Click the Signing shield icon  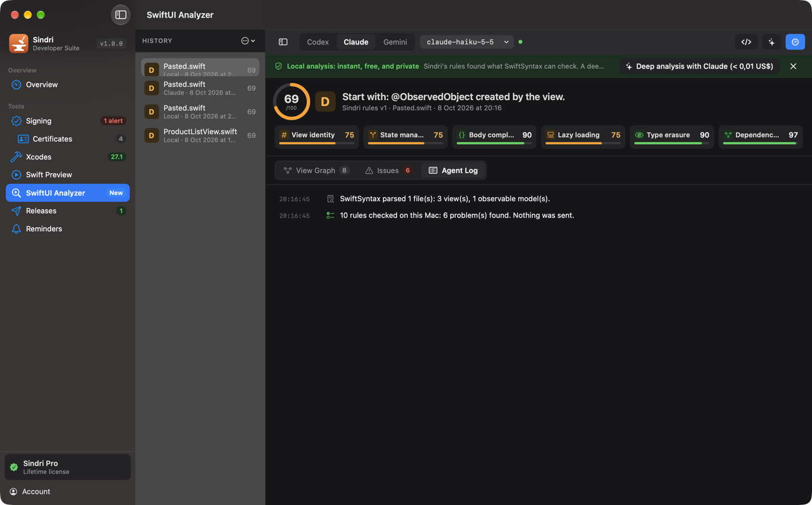coord(16,121)
